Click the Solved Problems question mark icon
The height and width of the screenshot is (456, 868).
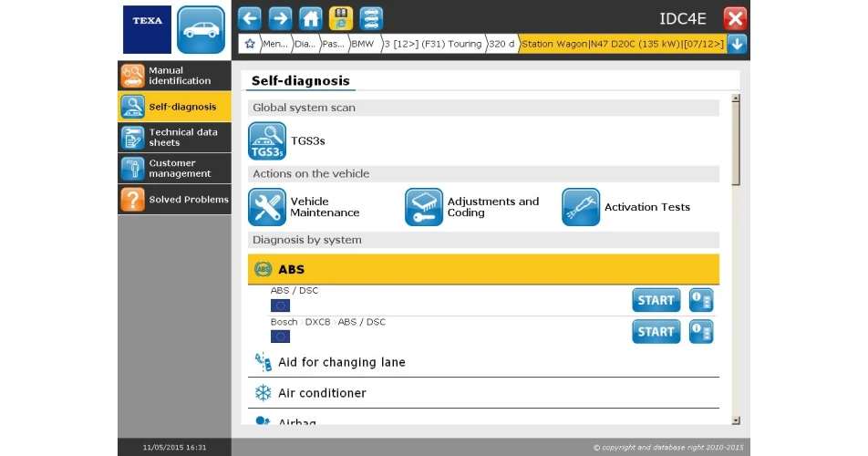[133, 199]
